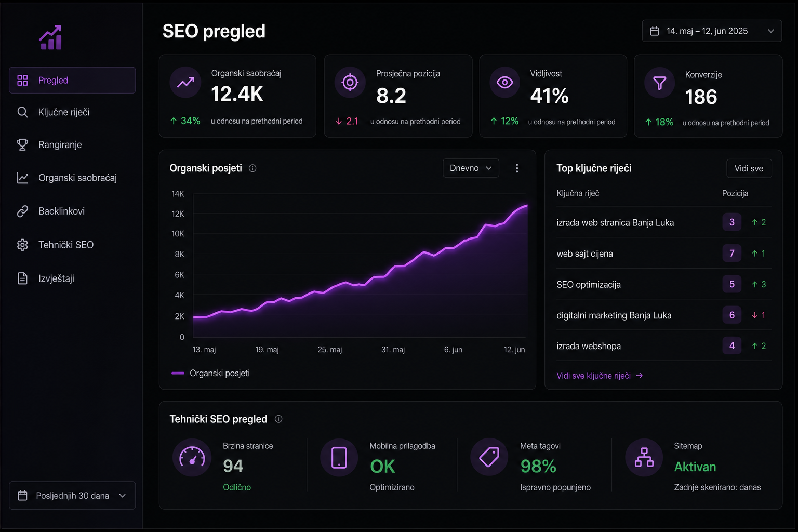The height and width of the screenshot is (532, 798).
Task: Click the info icon beside Tehnički SEO pregled
Action: [x=278, y=419]
